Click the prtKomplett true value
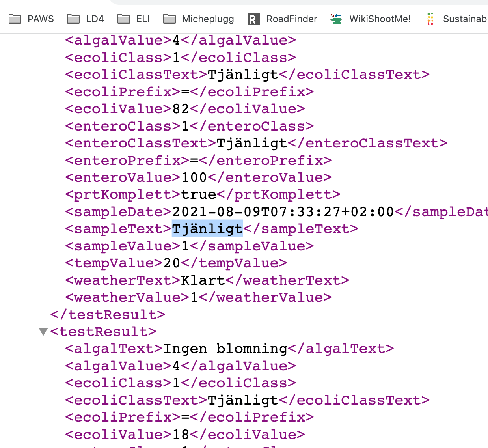Viewport: 488px width, 448px height. pos(198,194)
